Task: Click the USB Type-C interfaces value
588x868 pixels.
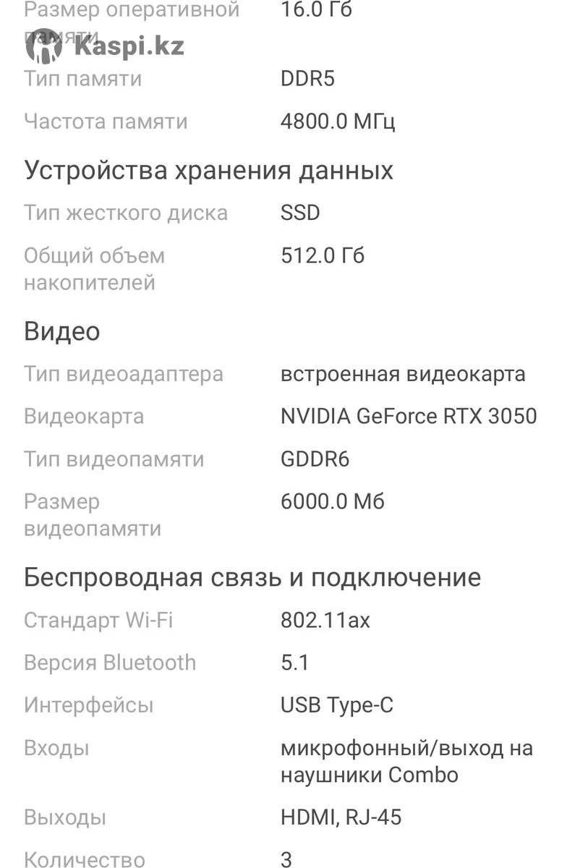Action: [x=337, y=705]
